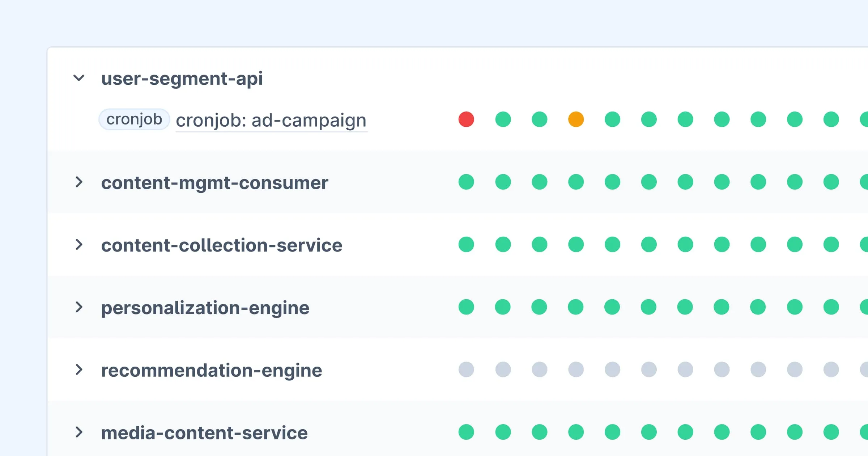This screenshot has width=868, height=456.
Task: Click first green dot in media-content-service row
Action: coord(466,432)
